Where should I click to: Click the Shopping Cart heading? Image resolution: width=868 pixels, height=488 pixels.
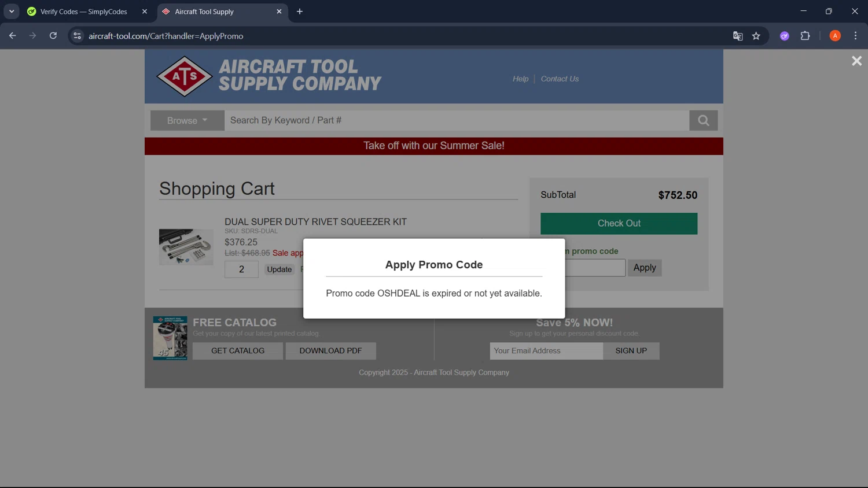point(217,188)
